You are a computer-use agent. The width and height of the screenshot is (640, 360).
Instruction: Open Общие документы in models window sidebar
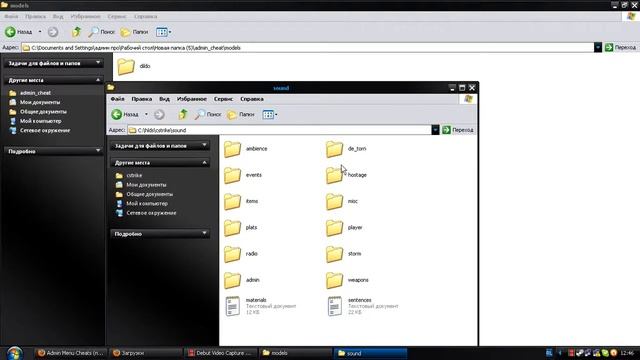38,112
